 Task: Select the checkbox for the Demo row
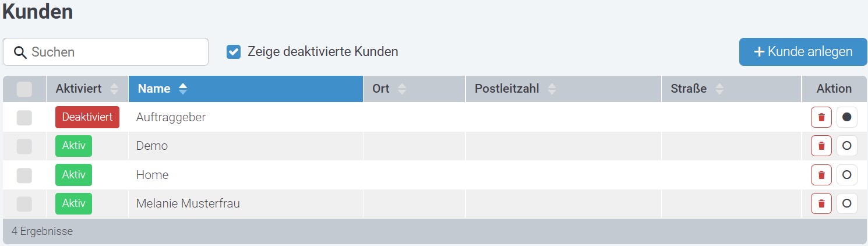(24, 146)
